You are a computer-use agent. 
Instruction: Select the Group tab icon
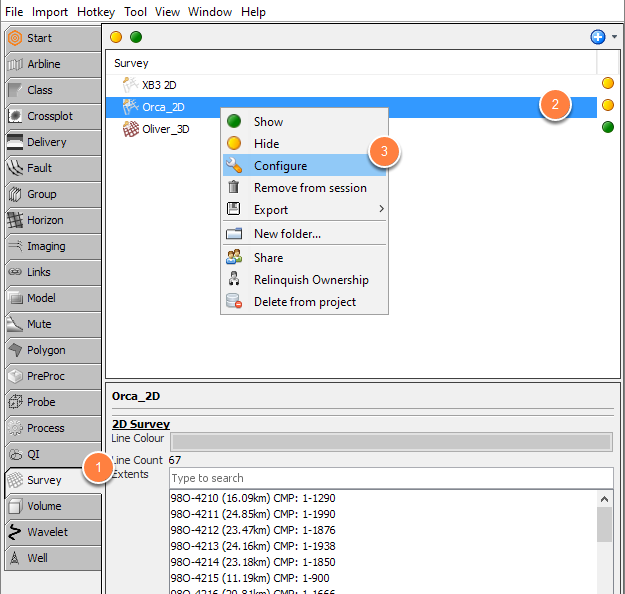tap(15, 194)
